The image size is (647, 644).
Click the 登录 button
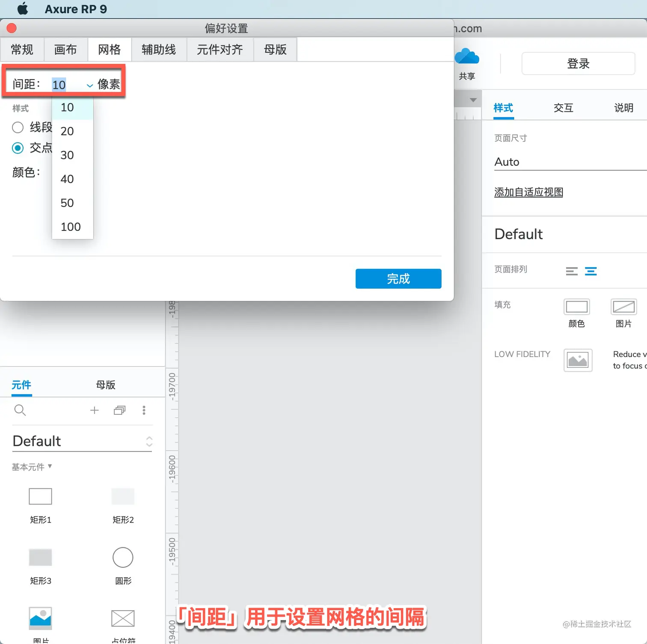point(578,64)
